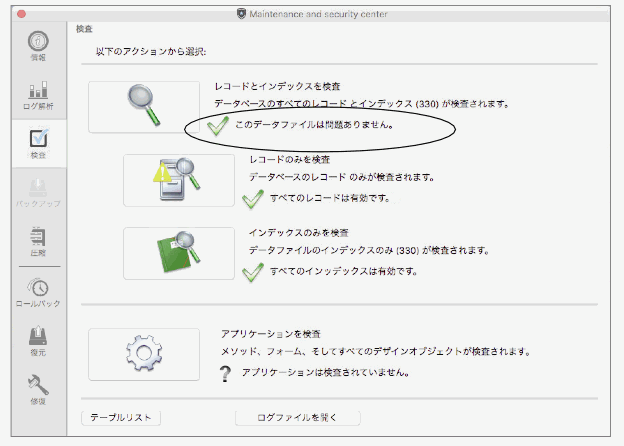Select the ログ解析 log analysis icon
This screenshot has height=446, width=624.
(38, 94)
